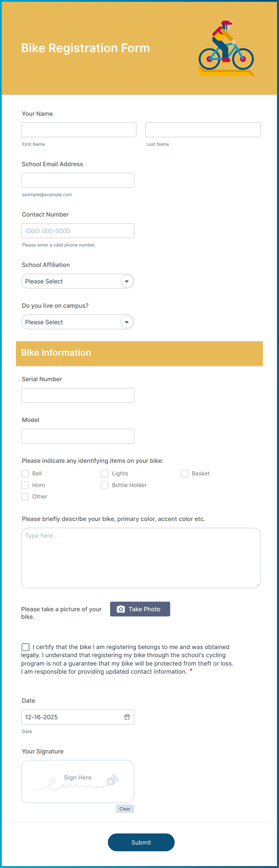Select the Bottle Holder checkbox
The width and height of the screenshot is (279, 868).
pyautogui.click(x=104, y=485)
